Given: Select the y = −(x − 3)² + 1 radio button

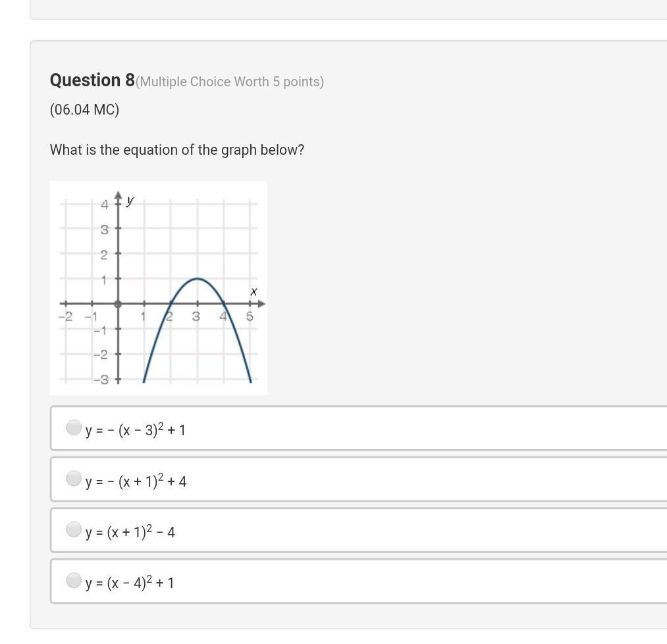Looking at the screenshot, I should [74, 427].
